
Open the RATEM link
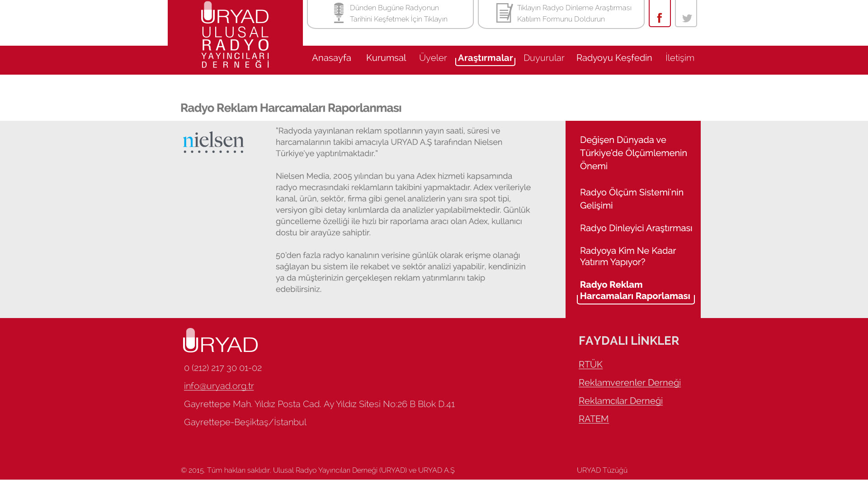click(594, 419)
